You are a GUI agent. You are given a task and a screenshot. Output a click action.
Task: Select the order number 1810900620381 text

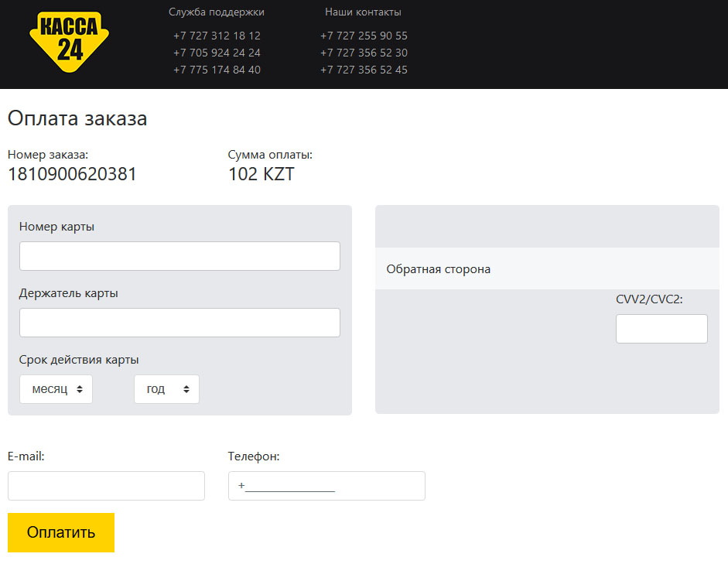pyautogui.click(x=72, y=174)
